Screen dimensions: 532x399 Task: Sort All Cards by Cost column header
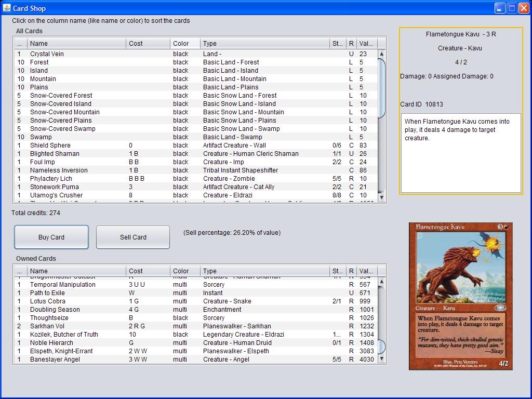(148, 44)
